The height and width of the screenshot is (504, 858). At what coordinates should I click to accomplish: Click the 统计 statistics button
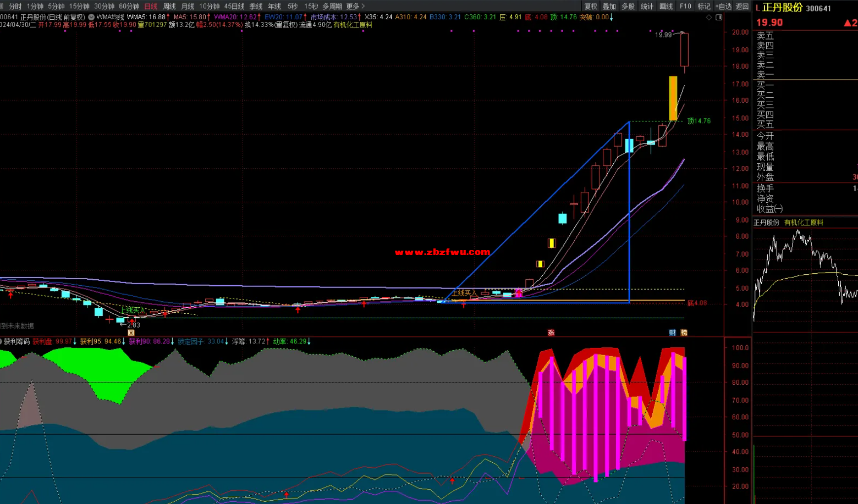click(x=647, y=6)
